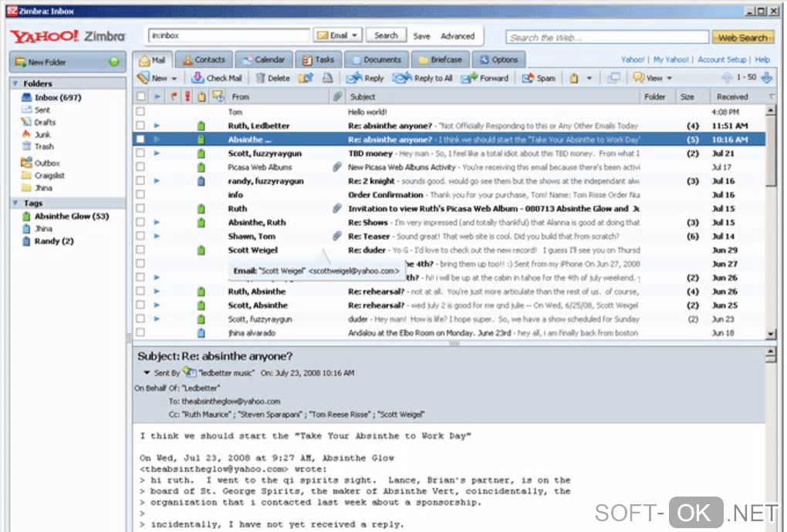The width and height of the screenshot is (787, 532).
Task: Switch to the Tasks tab
Action: pos(318,59)
